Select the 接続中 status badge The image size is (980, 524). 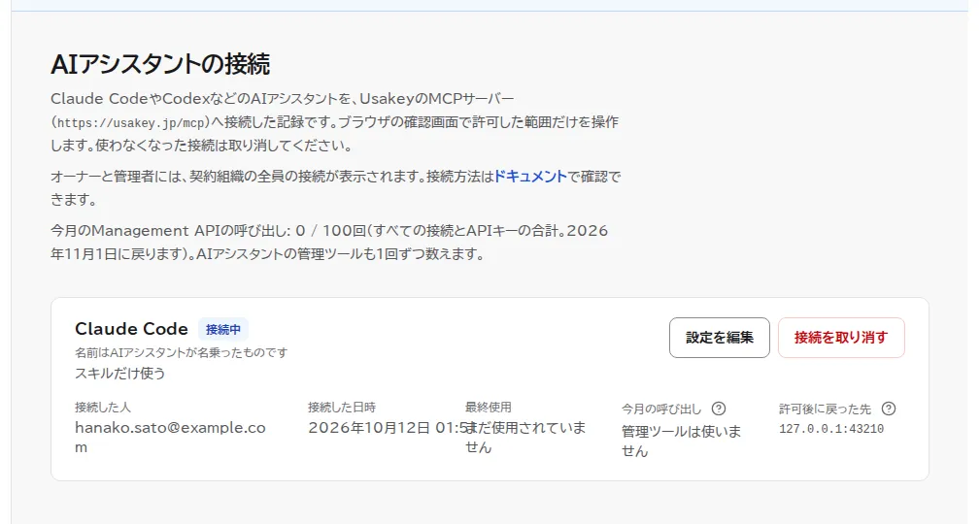click(x=223, y=329)
